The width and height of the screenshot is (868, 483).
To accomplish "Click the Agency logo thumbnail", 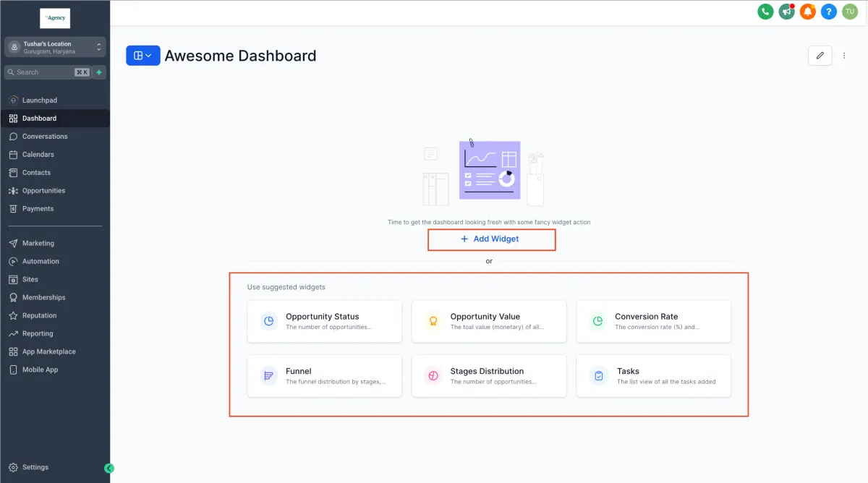I will pos(55,18).
